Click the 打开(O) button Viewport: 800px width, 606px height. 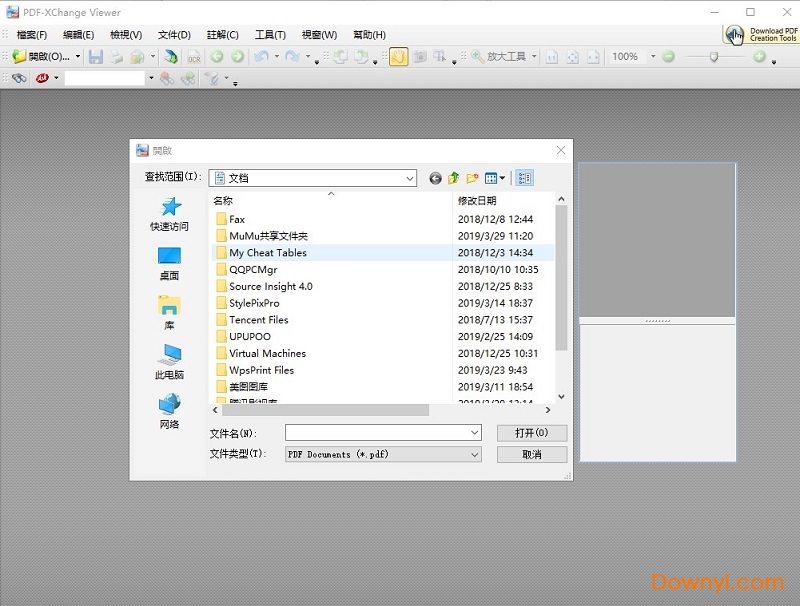click(532, 433)
